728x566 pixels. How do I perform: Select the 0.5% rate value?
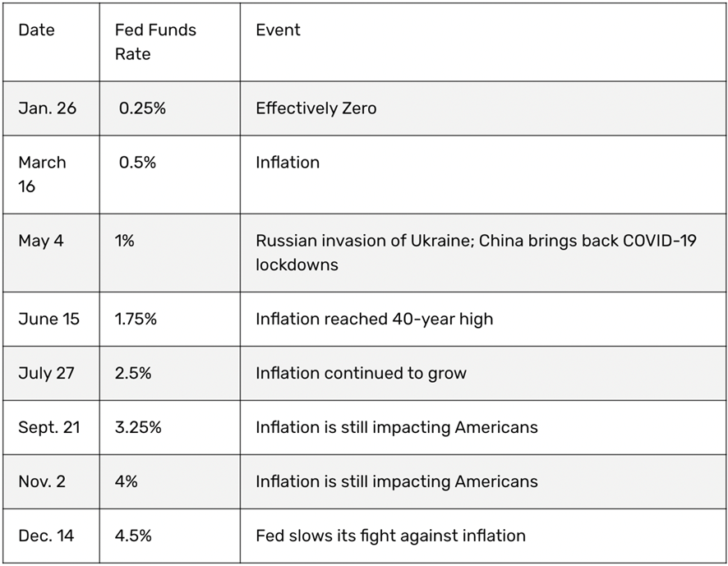137,163
